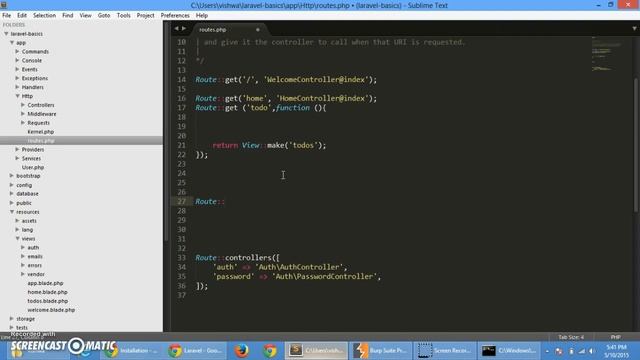Place cursor on line 27 Route::
Screen dimensions: 640x360
[210, 202]
